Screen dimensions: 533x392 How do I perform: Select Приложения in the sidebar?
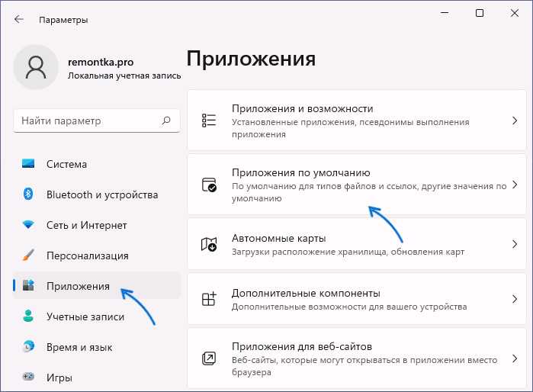coord(97,285)
